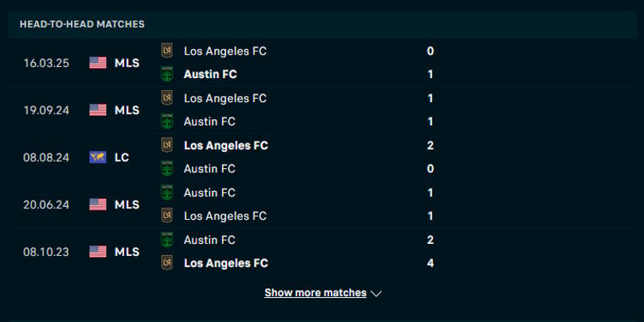Screen dimensions: 644x322
Task: Open the 08.10.23 match date
Action: [46, 251]
